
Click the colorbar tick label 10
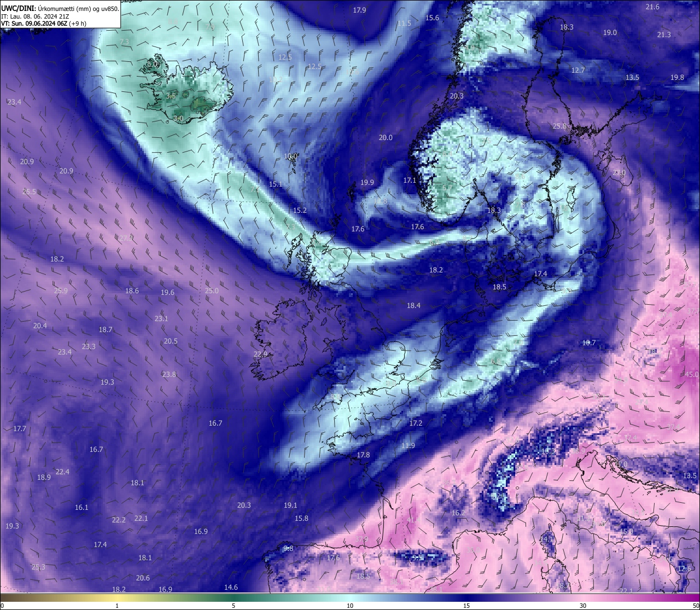(350, 606)
